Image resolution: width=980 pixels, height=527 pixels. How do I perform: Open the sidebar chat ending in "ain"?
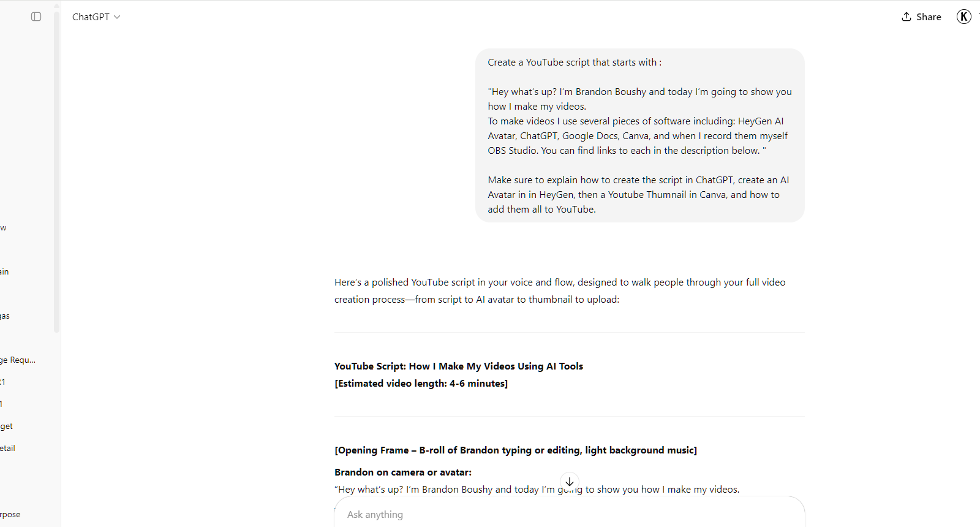5,271
